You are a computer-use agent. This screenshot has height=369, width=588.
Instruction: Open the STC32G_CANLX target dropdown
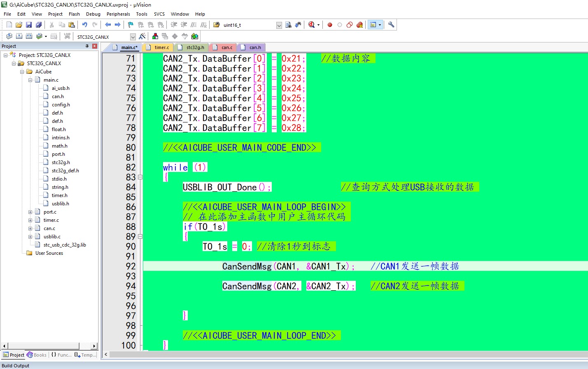133,37
